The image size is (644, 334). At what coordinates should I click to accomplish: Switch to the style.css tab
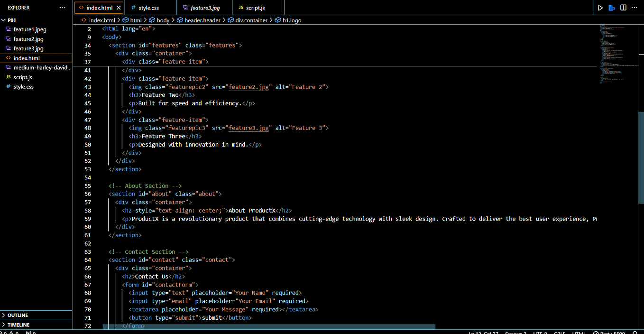(x=148, y=7)
